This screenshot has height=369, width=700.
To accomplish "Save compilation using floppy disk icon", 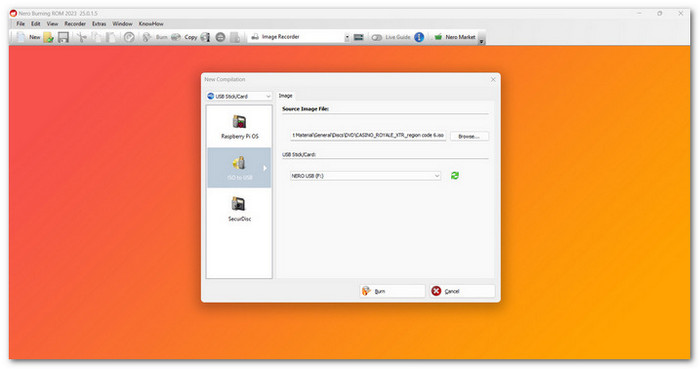I will (x=63, y=37).
